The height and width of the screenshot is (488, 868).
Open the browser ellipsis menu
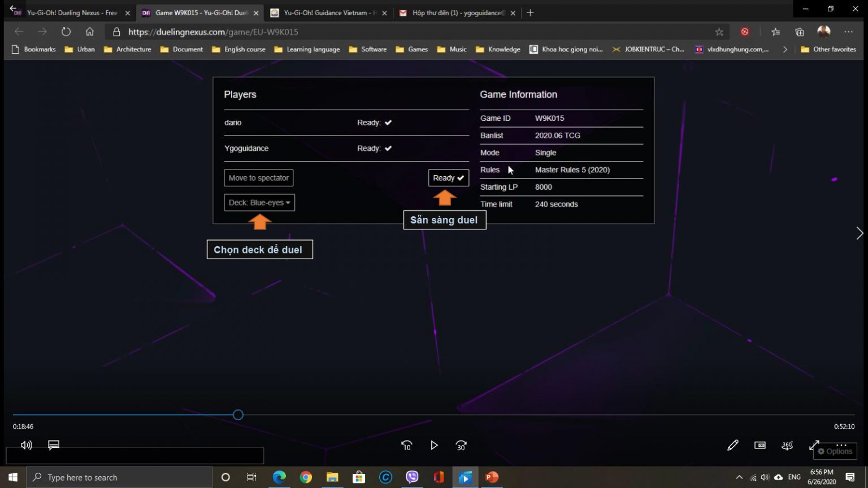pos(848,32)
